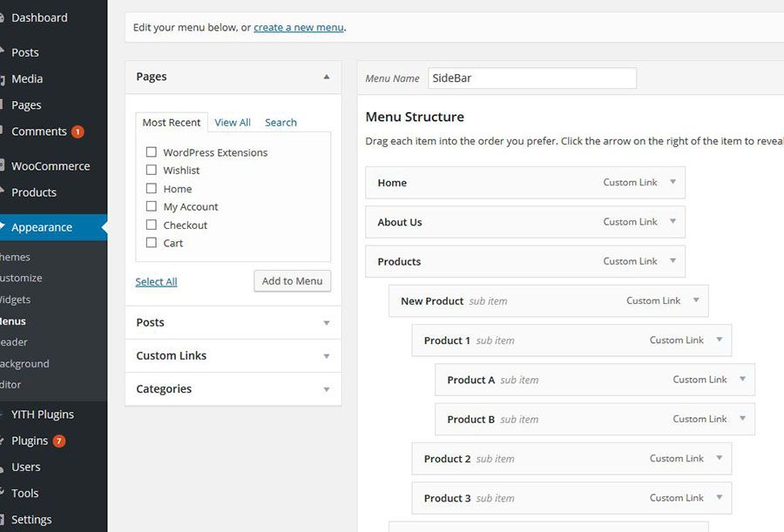The image size is (784, 532).
Task: Click the Users icon in sidebar
Action: pyautogui.click(x=3, y=467)
